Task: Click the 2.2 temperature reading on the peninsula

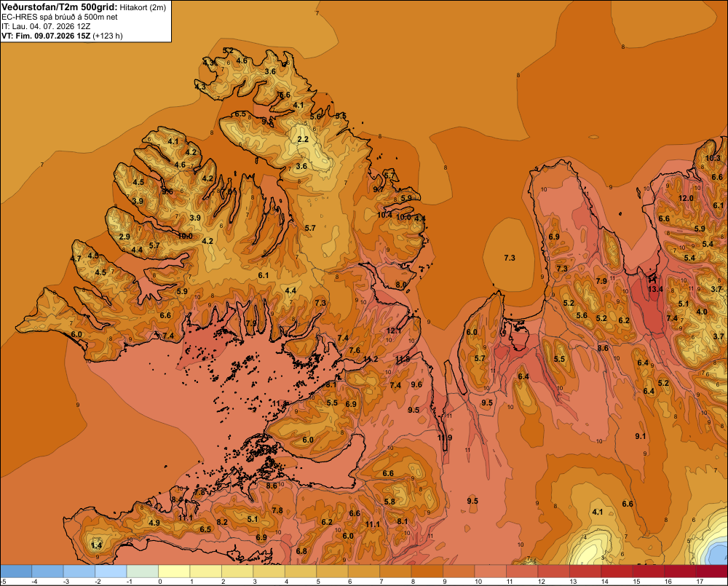Action: (303, 139)
